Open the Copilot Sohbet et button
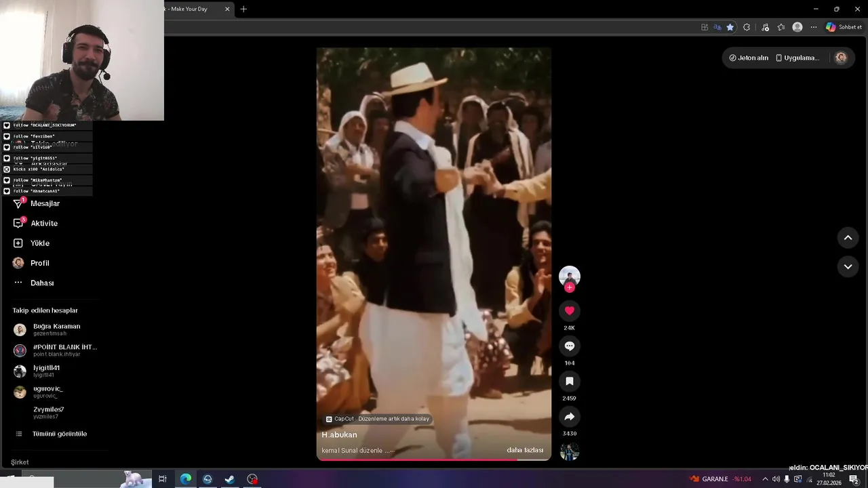Image resolution: width=868 pixels, height=488 pixels. 844,27
